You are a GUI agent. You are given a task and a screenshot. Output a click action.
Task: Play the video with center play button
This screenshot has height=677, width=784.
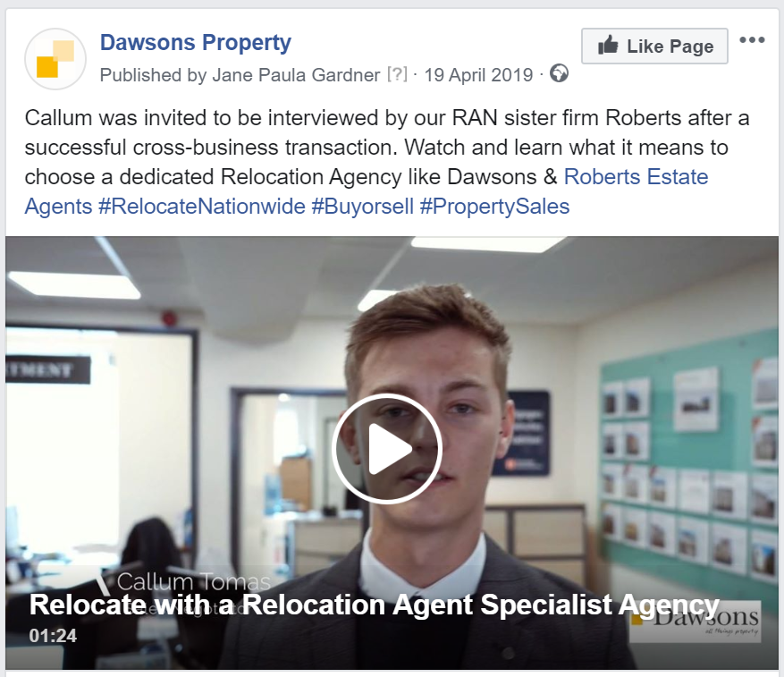pos(387,448)
